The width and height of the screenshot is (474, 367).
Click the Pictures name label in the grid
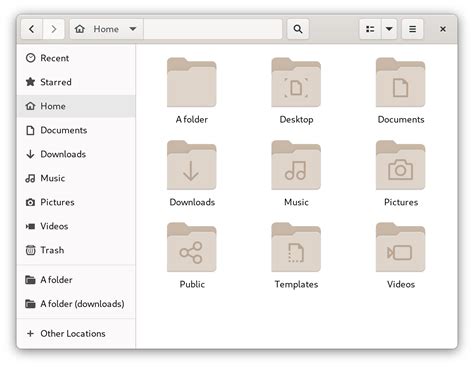tap(401, 202)
